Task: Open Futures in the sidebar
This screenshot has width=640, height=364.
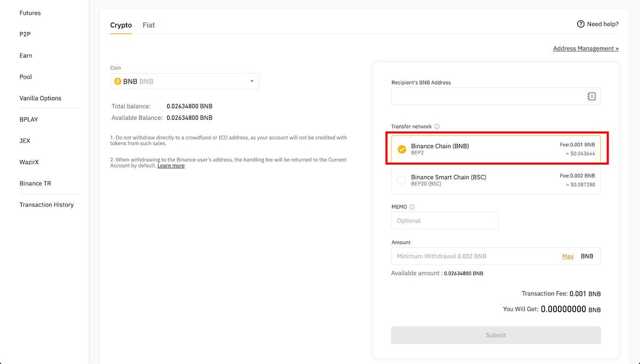Action: coord(30,13)
